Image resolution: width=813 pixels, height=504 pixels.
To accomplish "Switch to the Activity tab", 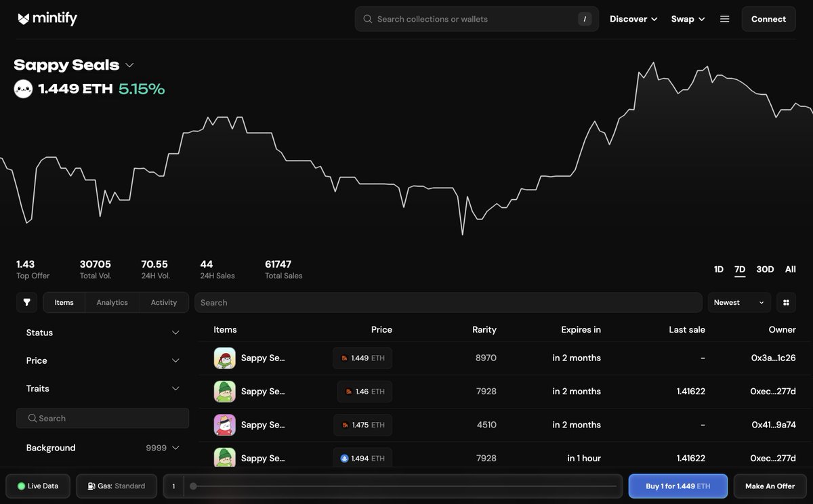I will pos(164,302).
